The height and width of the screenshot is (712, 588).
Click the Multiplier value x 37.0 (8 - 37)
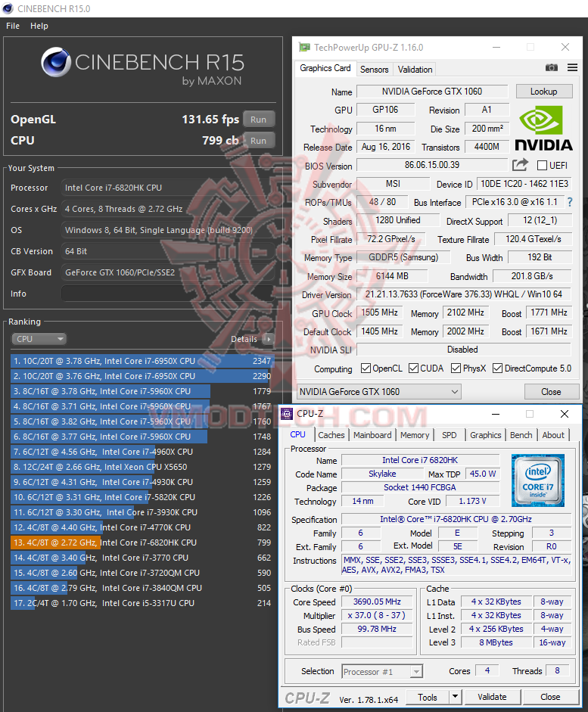coord(377,615)
